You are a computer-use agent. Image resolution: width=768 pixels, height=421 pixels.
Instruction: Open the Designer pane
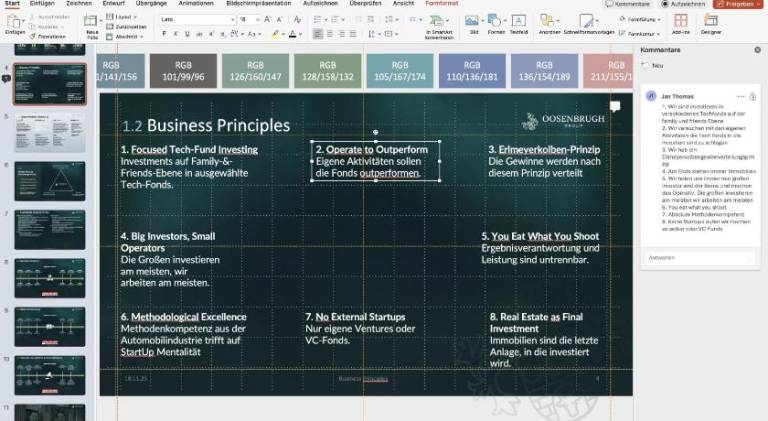click(x=711, y=24)
